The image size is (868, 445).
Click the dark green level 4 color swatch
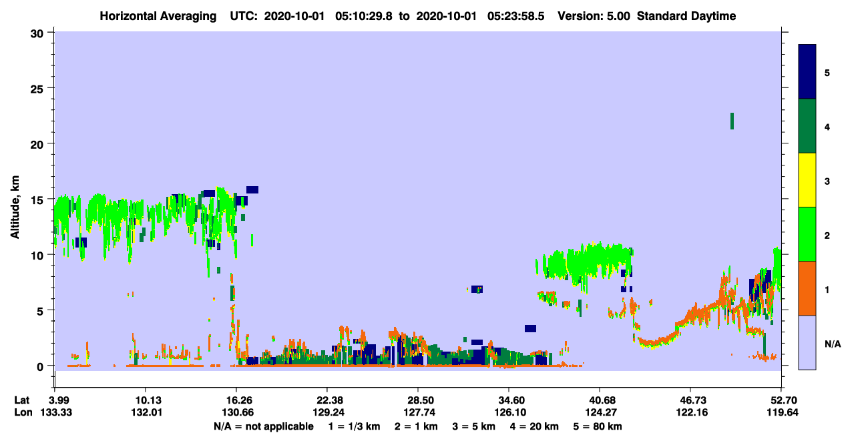(x=807, y=126)
